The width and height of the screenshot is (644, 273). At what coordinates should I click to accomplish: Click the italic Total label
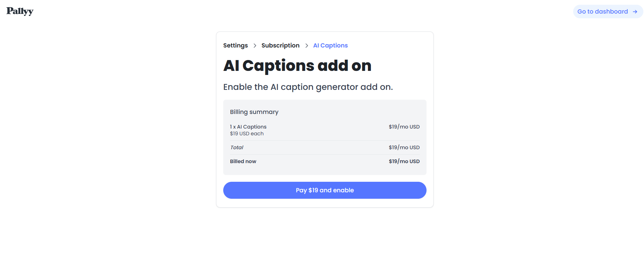236,148
